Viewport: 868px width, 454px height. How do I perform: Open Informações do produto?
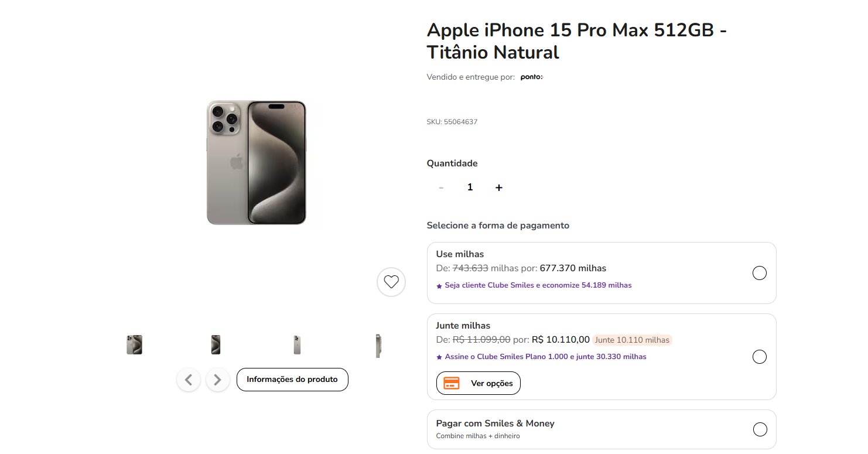292,380
